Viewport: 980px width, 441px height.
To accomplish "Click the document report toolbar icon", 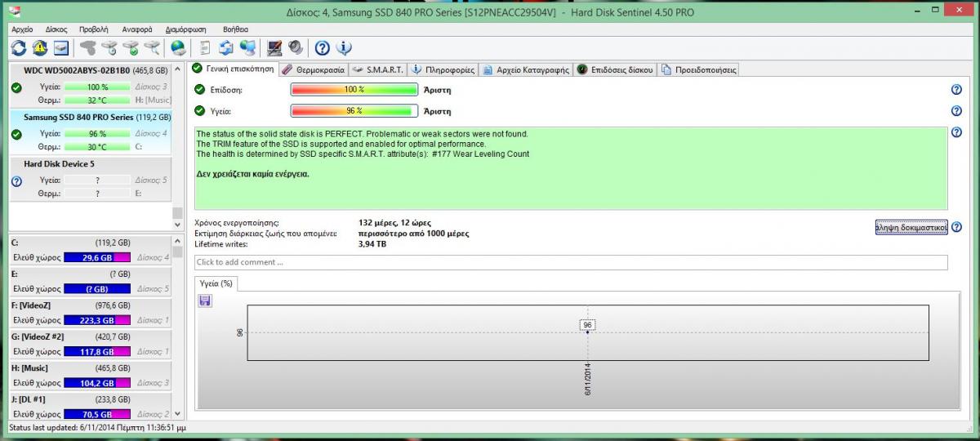I will [205, 47].
